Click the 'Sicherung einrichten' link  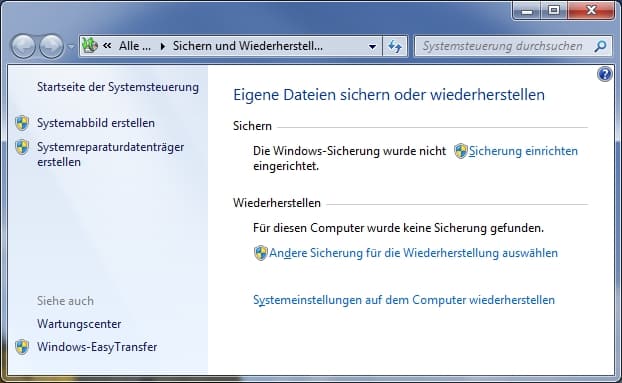tap(523, 151)
